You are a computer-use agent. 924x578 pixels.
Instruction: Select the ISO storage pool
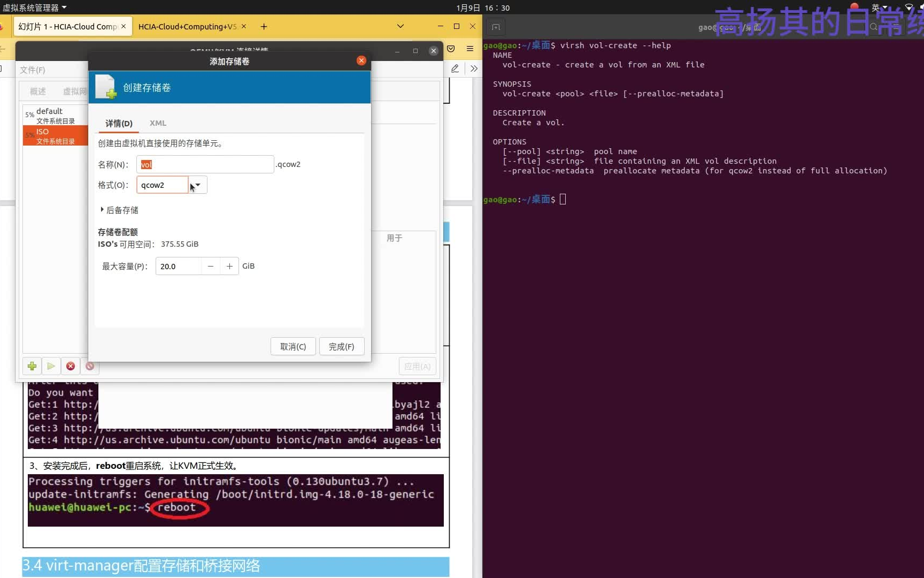click(56, 136)
